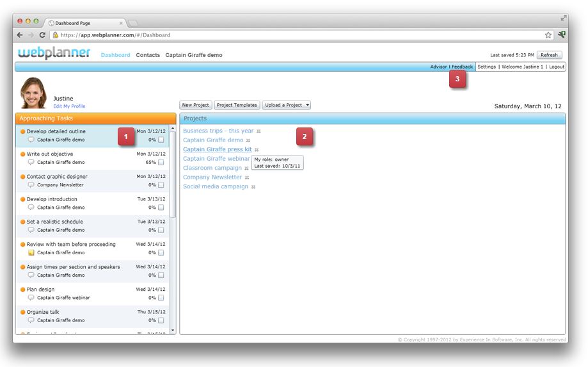Image resolution: width=588 pixels, height=367 pixels.
Task: Open the Upload a Project dropdown arrow
Action: [307, 105]
